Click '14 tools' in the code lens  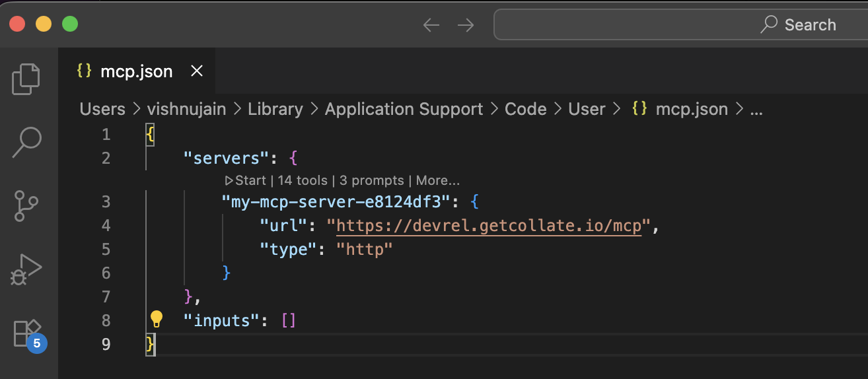(x=303, y=180)
